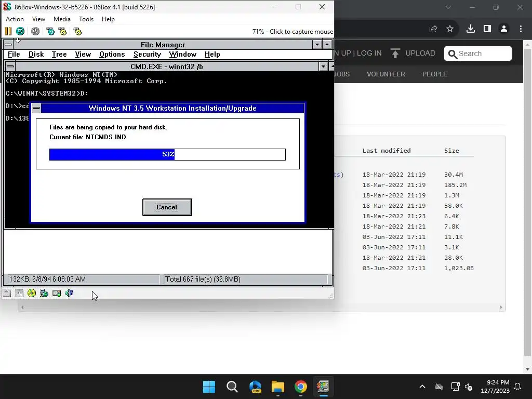Open 86Box Help menu
This screenshot has height=399, width=532.
pyautogui.click(x=108, y=19)
